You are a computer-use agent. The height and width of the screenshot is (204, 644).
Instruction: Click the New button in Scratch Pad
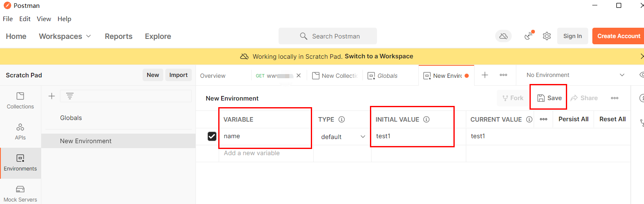(153, 75)
